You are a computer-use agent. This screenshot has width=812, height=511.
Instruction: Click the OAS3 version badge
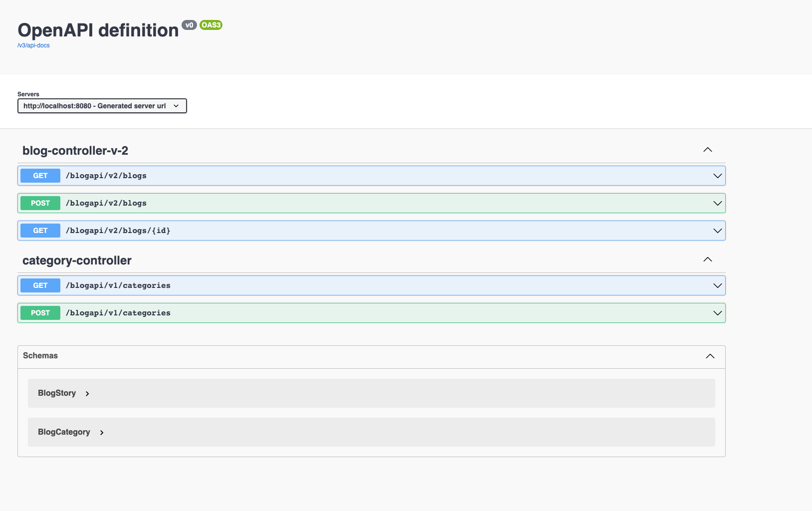pyautogui.click(x=210, y=25)
